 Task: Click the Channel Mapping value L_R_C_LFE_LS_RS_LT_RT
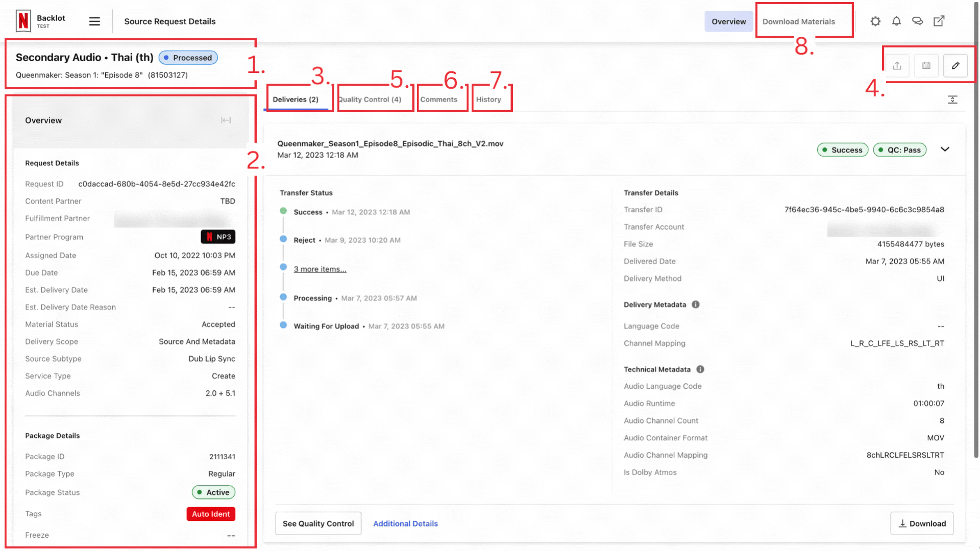point(897,343)
